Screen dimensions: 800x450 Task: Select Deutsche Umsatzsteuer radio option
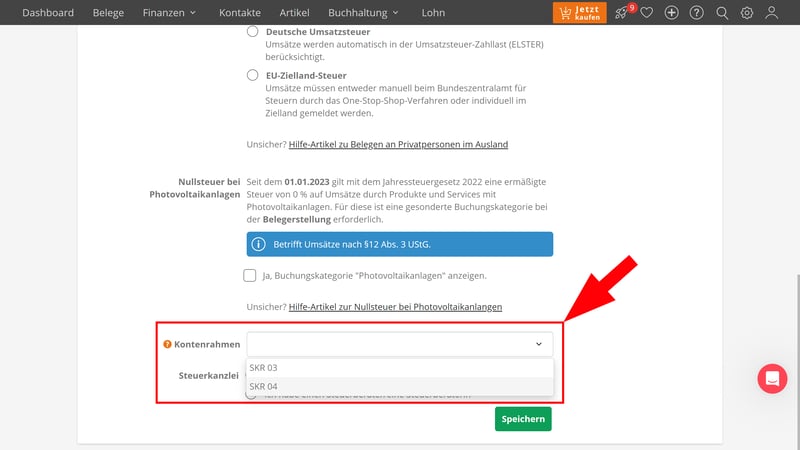252,32
